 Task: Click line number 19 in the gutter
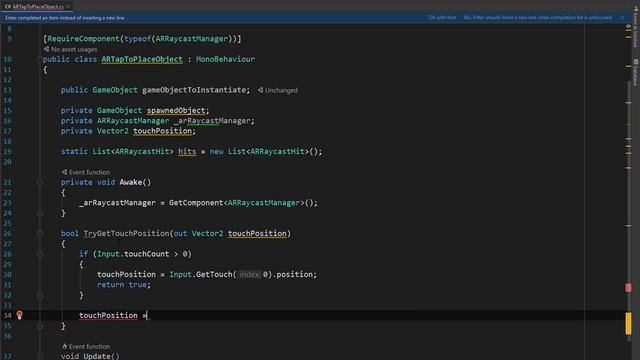7,151
